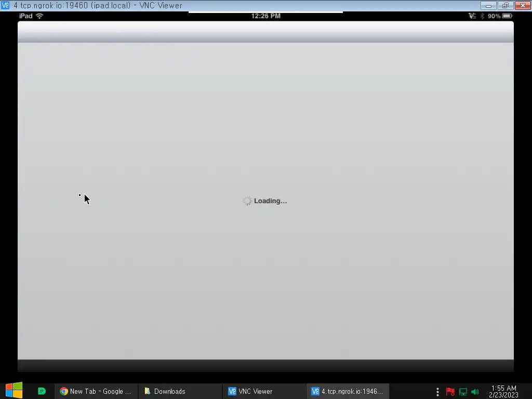Screen dimensions: 532x399
Task: Tap the VNC status icon beside Bluetooth
Action: tap(472, 16)
